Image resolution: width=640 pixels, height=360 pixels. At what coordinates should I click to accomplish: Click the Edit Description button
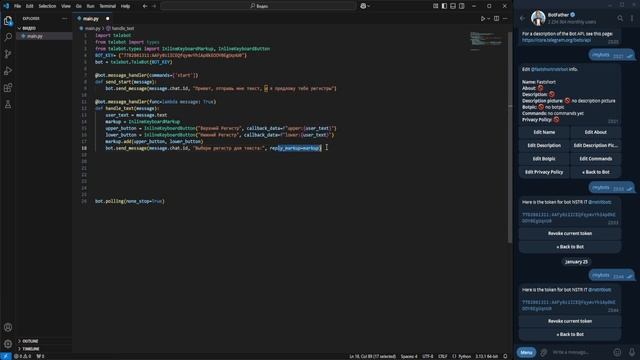(544, 145)
